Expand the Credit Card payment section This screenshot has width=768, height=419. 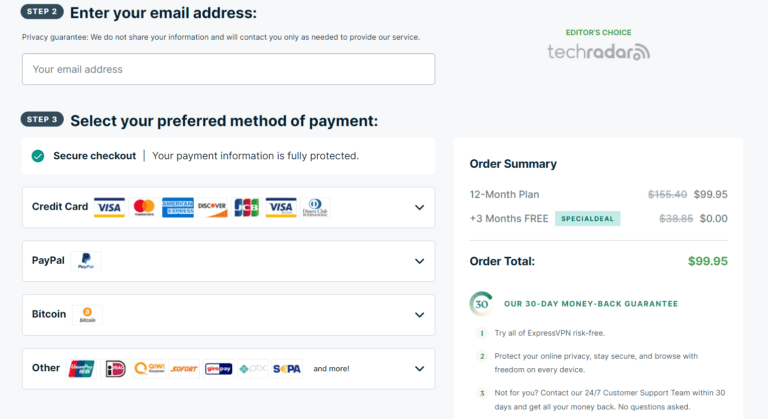(419, 208)
